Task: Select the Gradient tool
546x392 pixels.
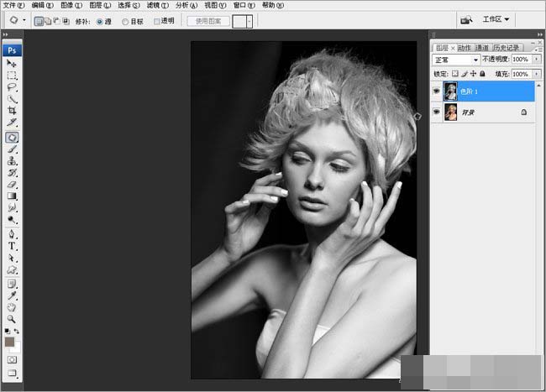Action: point(12,196)
